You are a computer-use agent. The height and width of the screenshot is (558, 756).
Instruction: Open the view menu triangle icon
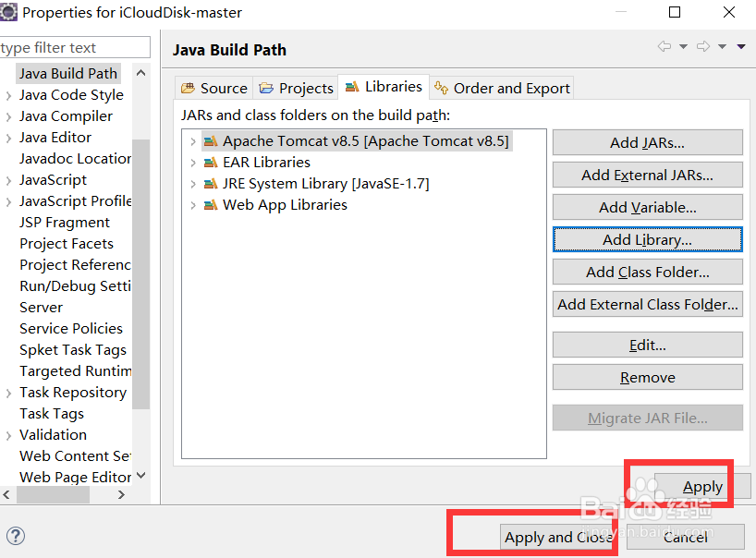(741, 47)
